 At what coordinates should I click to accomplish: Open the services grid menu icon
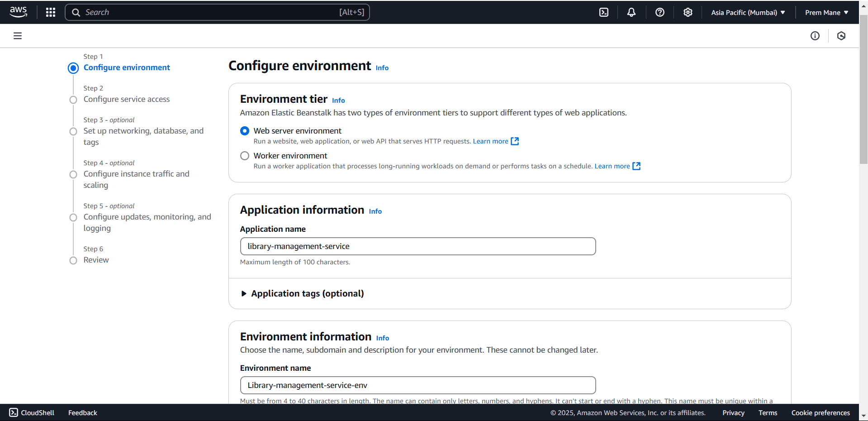(51, 12)
